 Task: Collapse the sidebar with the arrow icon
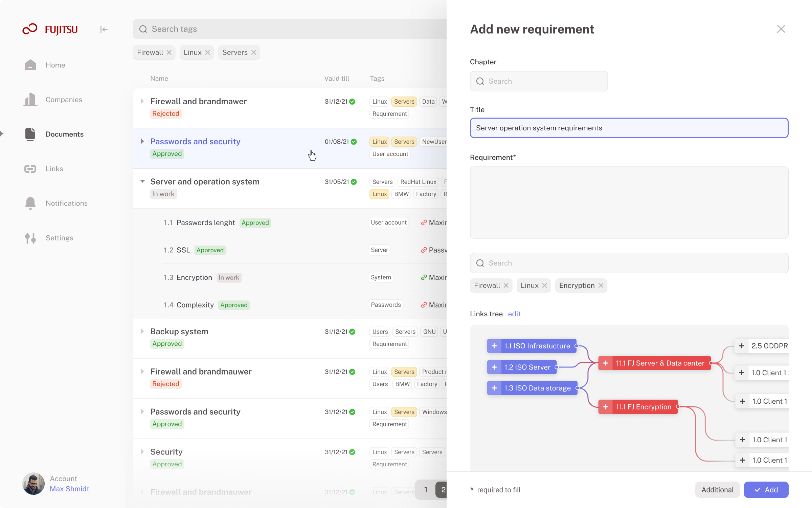click(104, 29)
